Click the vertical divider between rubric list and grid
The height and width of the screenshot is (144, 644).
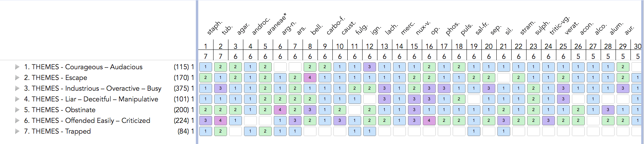click(x=197, y=72)
